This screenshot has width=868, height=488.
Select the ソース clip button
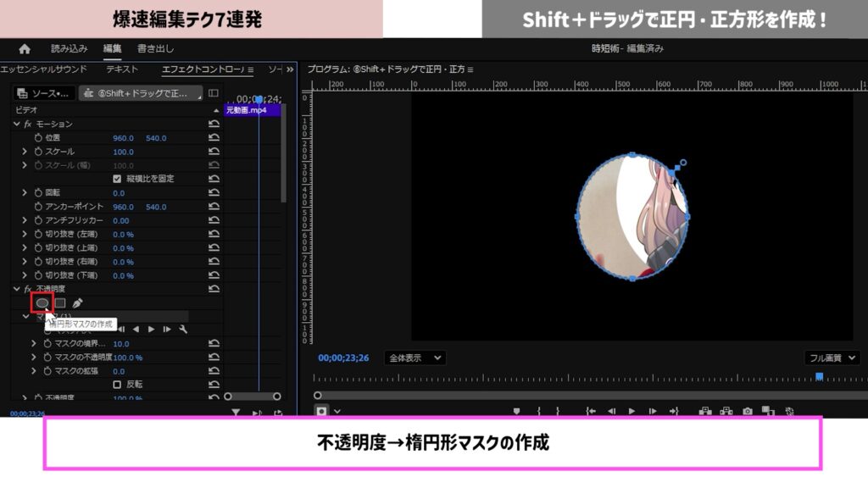(44, 93)
